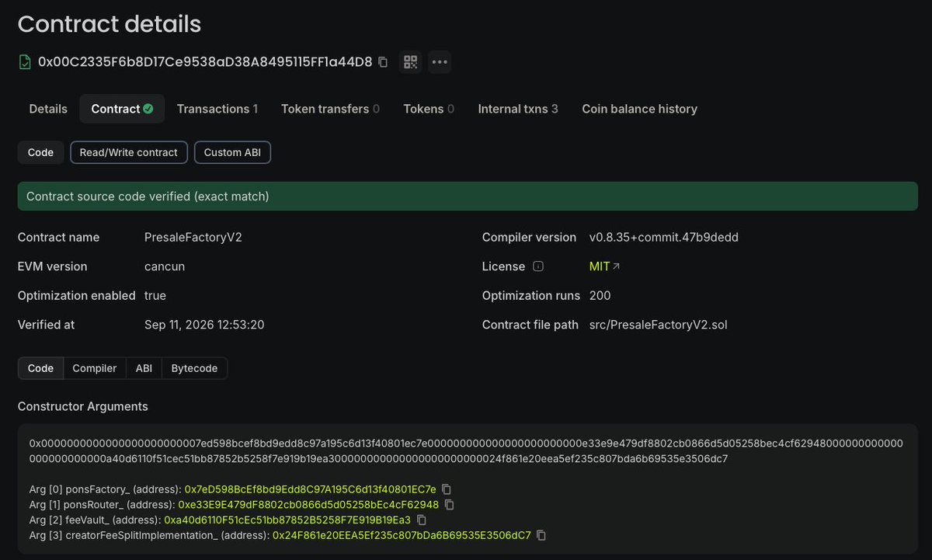This screenshot has width=932, height=560.
Task: Click the verified contract file icon
Action: (25, 62)
